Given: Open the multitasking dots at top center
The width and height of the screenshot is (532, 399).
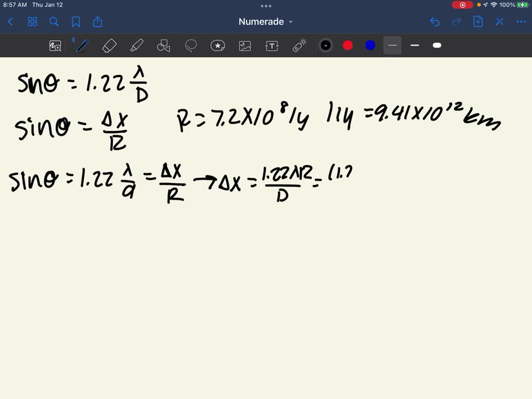Looking at the screenshot, I should 266,6.
